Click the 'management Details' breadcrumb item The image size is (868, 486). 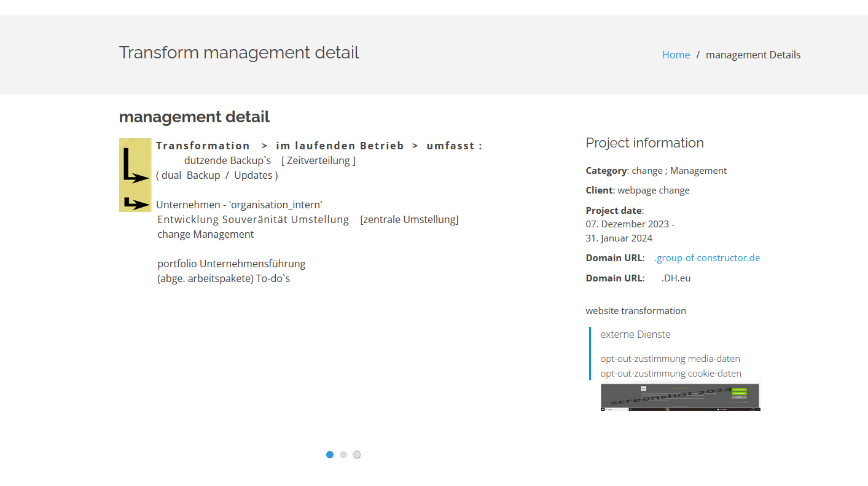pos(753,55)
